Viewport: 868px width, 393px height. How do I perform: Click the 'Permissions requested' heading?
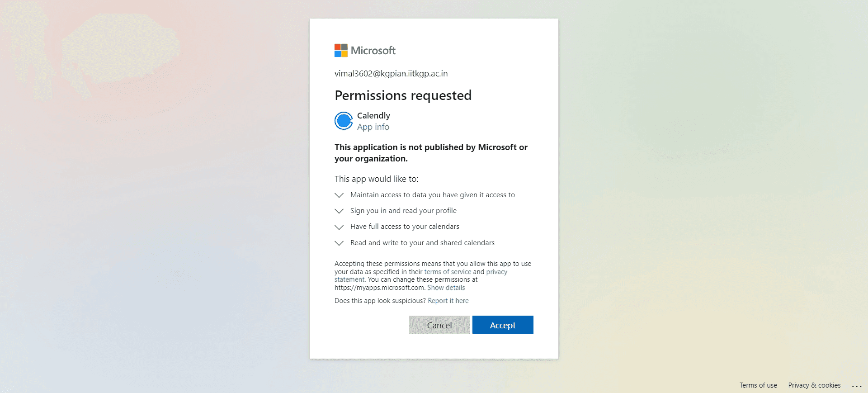(403, 95)
